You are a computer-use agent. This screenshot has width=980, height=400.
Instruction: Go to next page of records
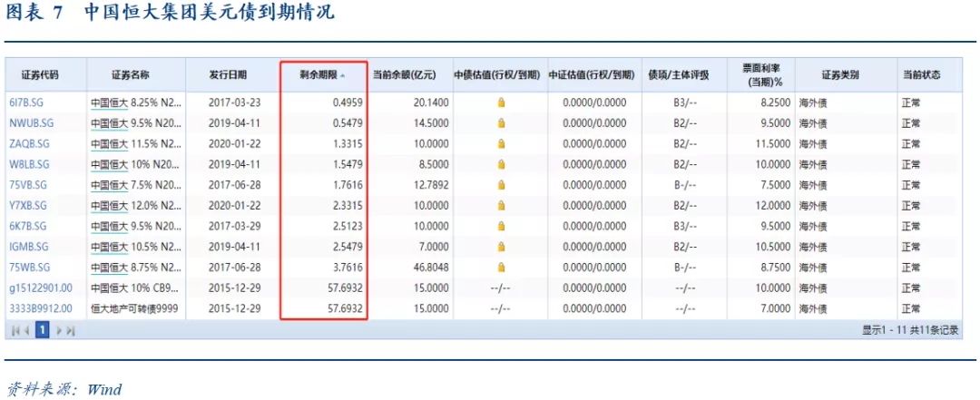pyautogui.click(x=59, y=331)
